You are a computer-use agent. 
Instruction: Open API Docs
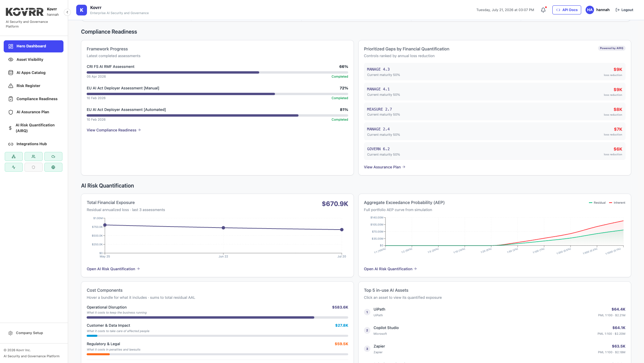tap(566, 10)
